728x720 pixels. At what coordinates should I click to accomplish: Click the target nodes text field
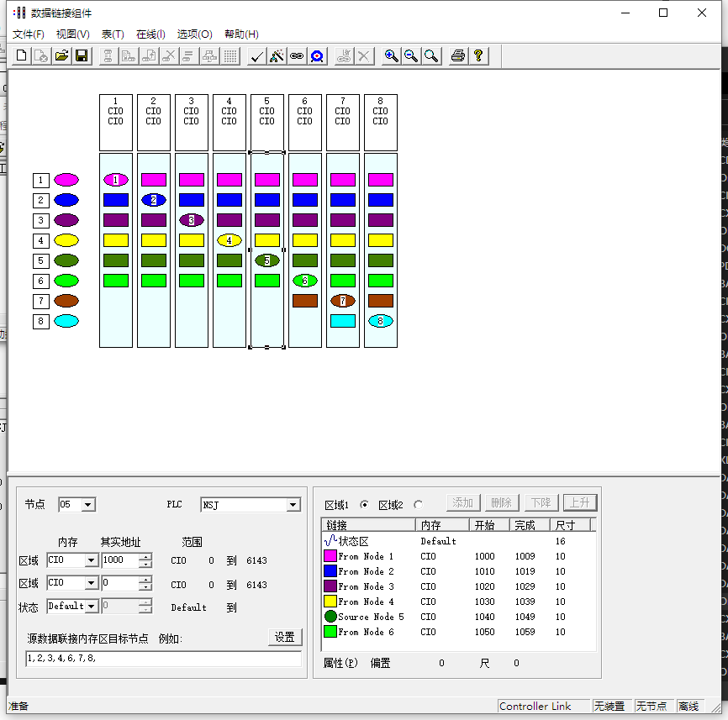[163, 659]
